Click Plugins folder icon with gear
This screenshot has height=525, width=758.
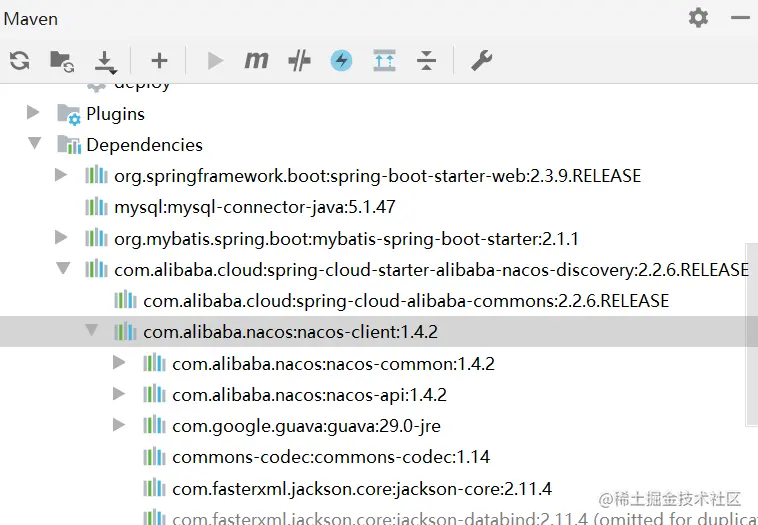[x=69, y=114]
